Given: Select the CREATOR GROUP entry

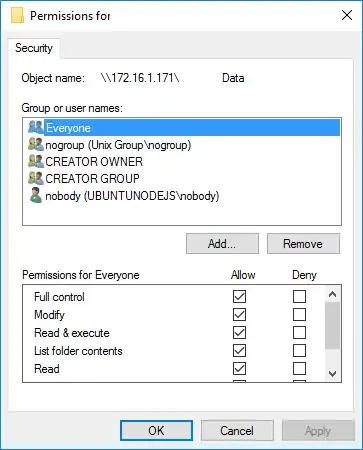Looking at the screenshot, I should coord(92,179).
